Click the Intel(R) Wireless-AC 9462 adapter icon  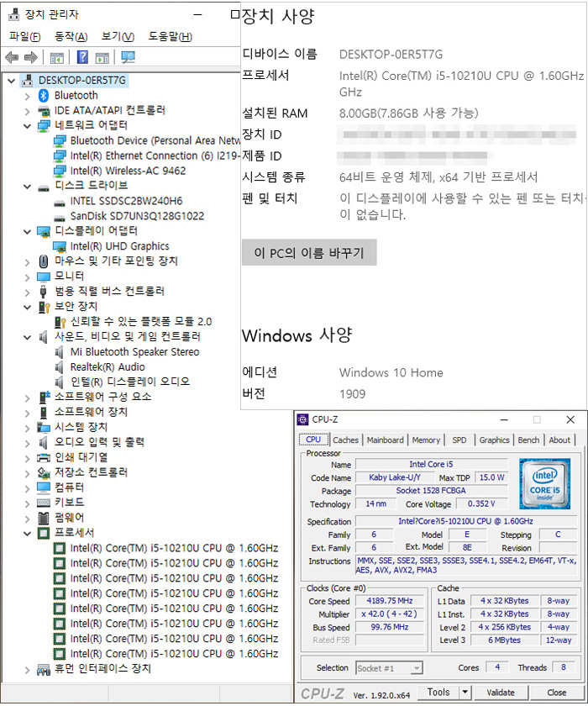(x=60, y=171)
